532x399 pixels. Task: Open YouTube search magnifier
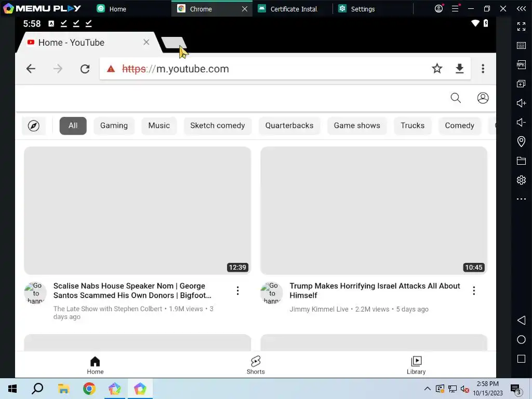click(x=456, y=98)
